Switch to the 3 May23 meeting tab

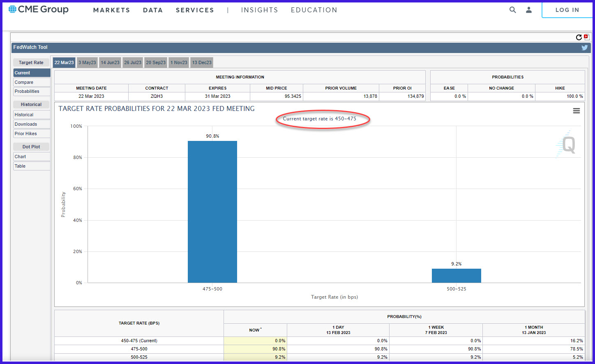[x=87, y=62]
